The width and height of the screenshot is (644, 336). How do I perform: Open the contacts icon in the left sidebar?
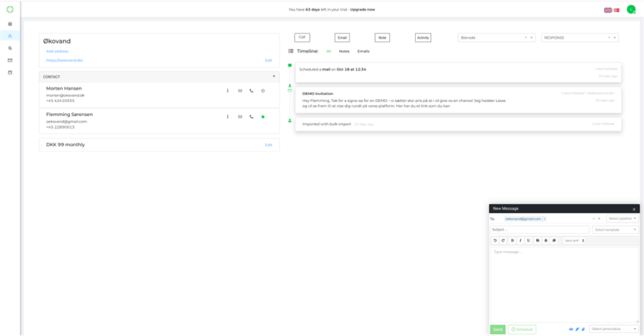pyautogui.click(x=10, y=36)
